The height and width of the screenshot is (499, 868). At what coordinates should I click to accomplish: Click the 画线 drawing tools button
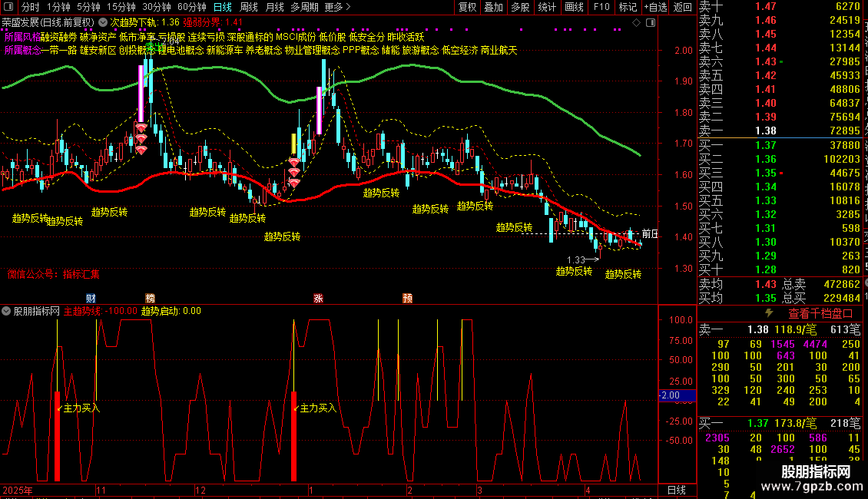click(574, 7)
